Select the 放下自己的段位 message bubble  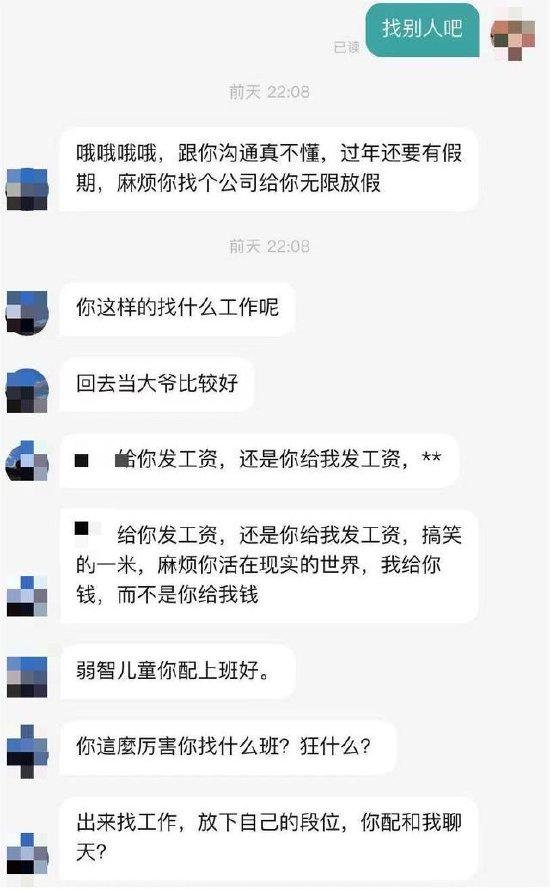269,838
